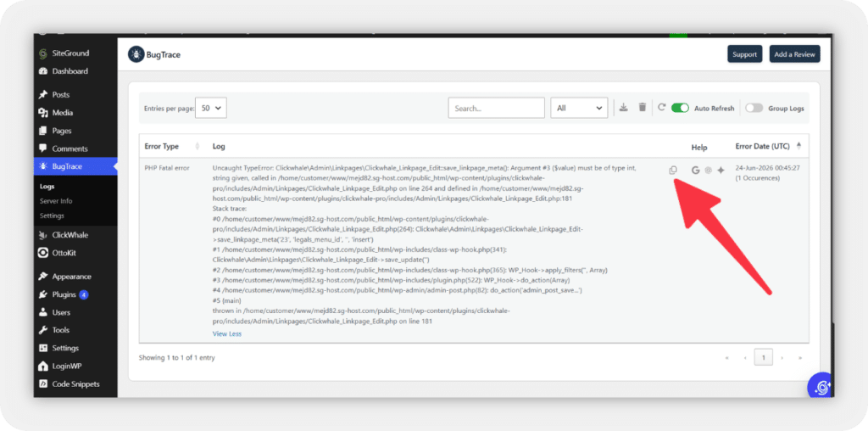Screen dimensions: 868x431
Task: Ask Gemini via the sparkle help icon
Action: coord(721,170)
